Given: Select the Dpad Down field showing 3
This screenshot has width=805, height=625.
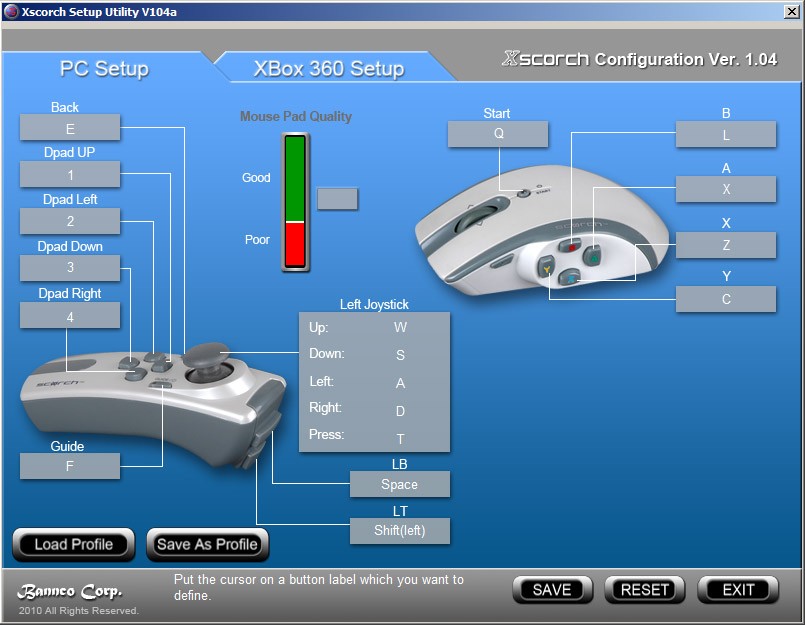Looking at the screenshot, I should (70, 268).
